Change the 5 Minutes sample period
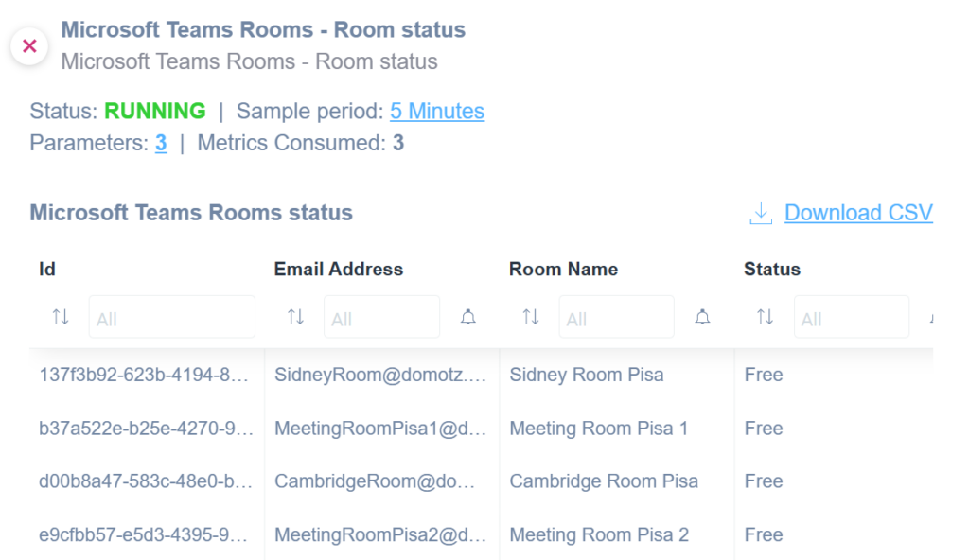Screen dimensions: 969x560 pyautogui.click(x=437, y=112)
